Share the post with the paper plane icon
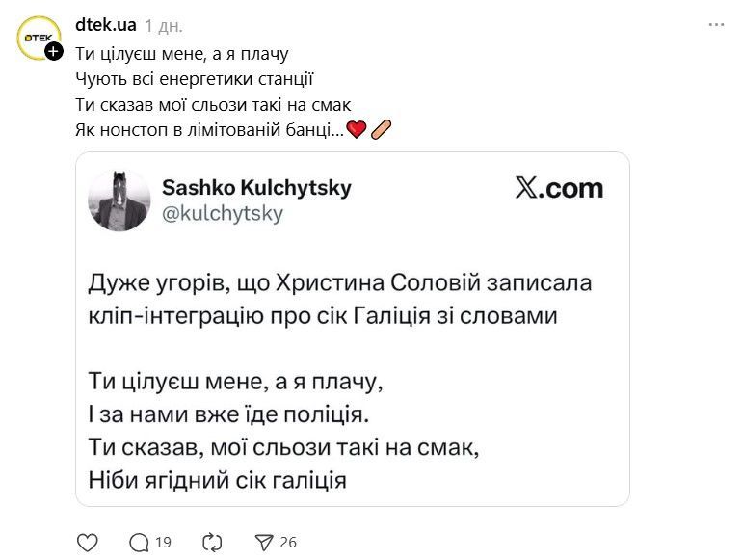 pos(264,543)
